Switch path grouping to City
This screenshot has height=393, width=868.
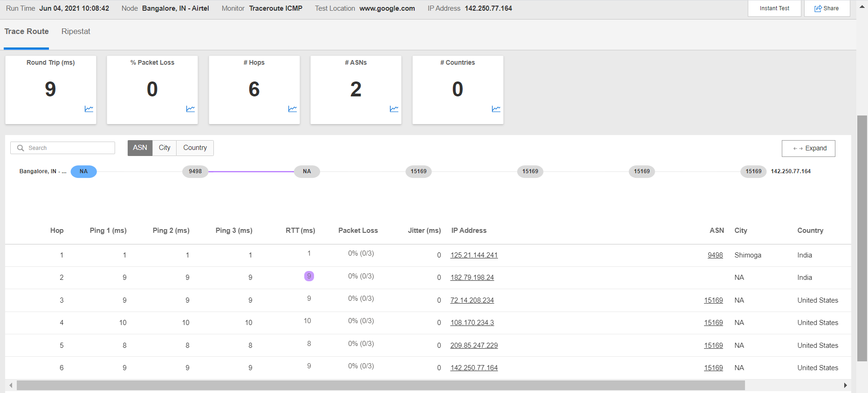(164, 148)
